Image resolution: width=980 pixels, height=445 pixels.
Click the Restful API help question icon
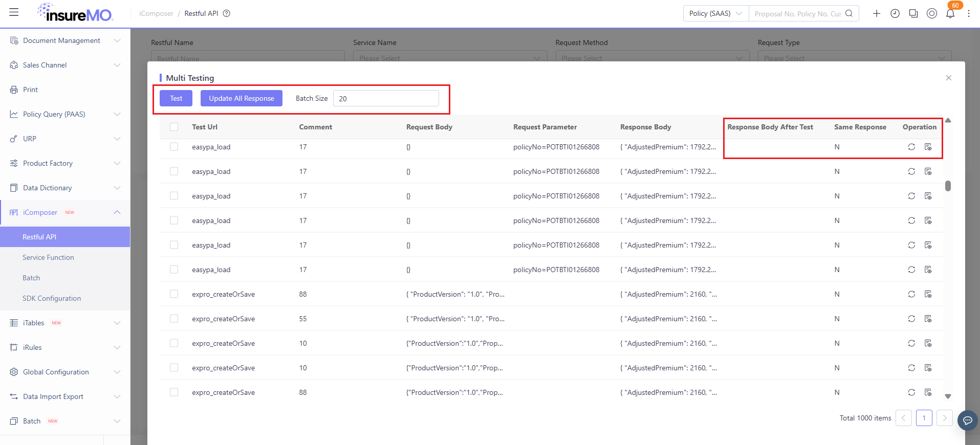pyautogui.click(x=227, y=13)
